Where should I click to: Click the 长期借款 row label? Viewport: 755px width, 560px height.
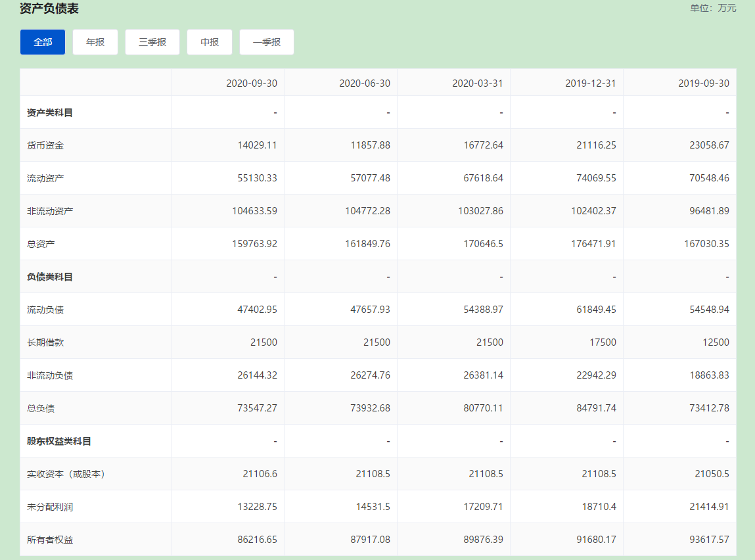45,342
